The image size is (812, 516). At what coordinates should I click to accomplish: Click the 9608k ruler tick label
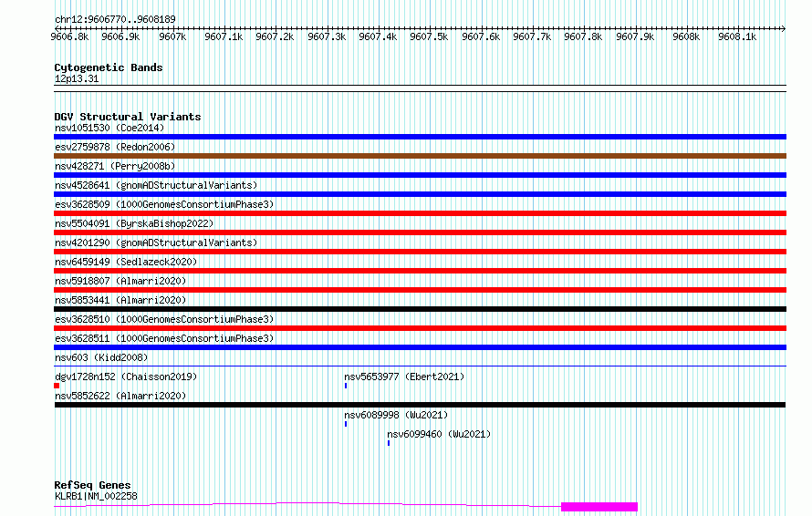click(x=686, y=36)
